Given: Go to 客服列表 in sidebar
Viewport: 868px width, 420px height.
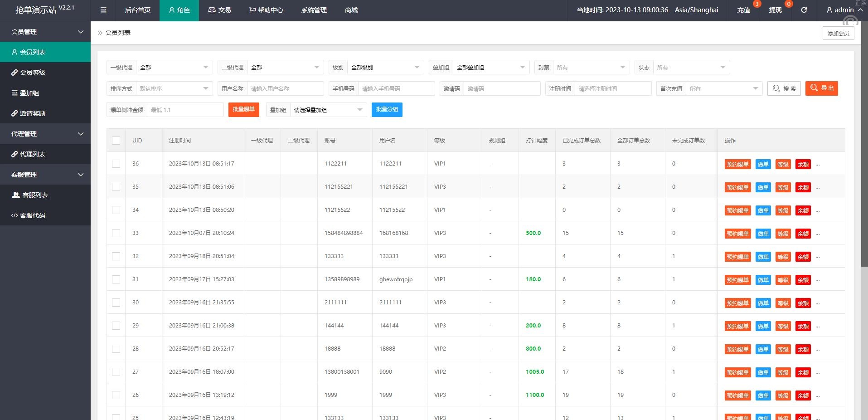Looking at the screenshot, I should coord(35,195).
